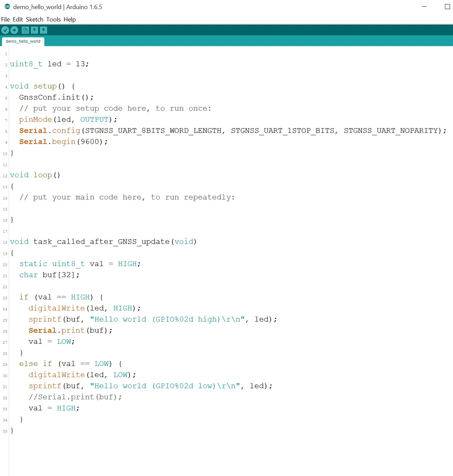Click 'void loop()' declaration

[x=35, y=175]
